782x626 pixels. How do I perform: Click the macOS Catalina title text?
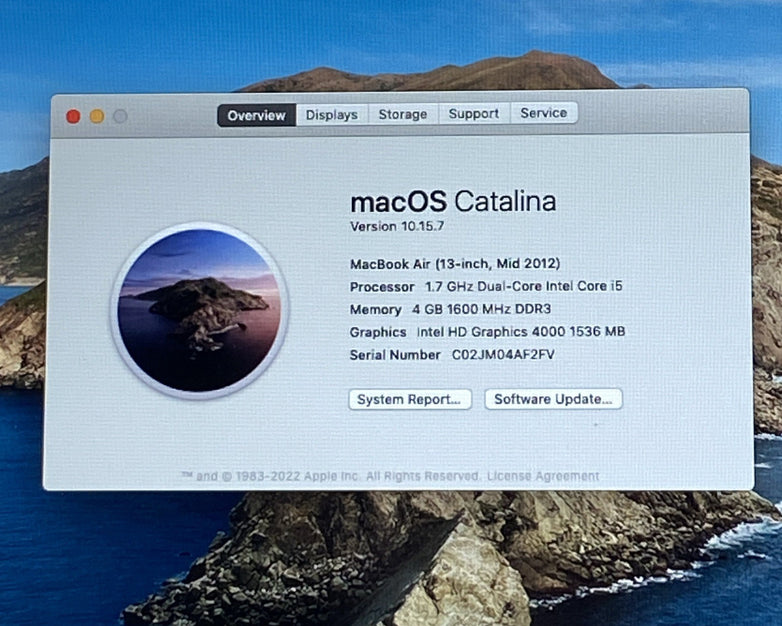[x=453, y=201]
